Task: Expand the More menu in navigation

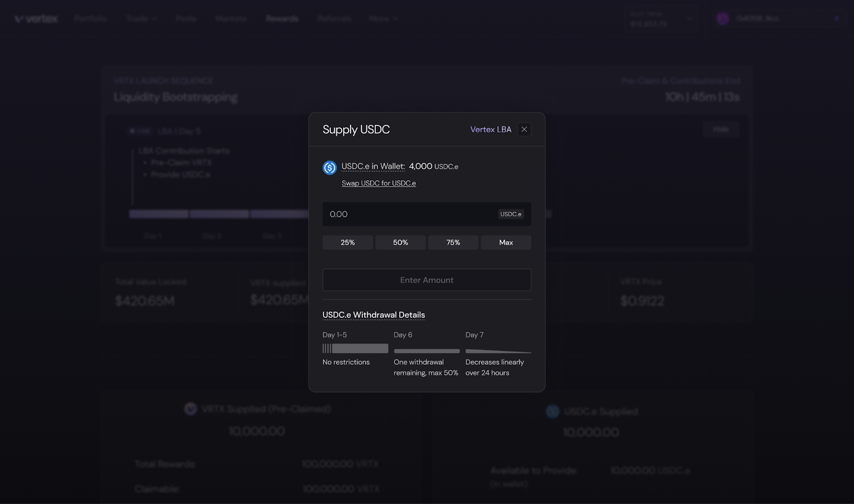Action: pos(383,19)
